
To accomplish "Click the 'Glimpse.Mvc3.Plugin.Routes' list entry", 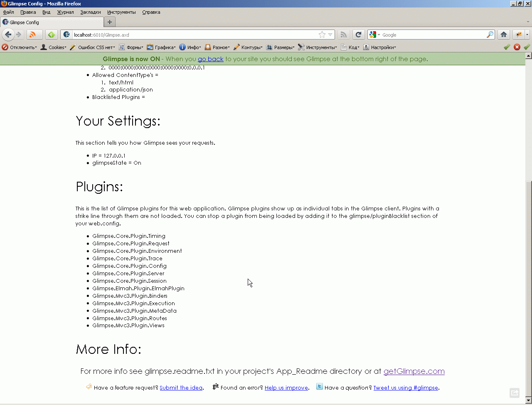I will [130, 319].
